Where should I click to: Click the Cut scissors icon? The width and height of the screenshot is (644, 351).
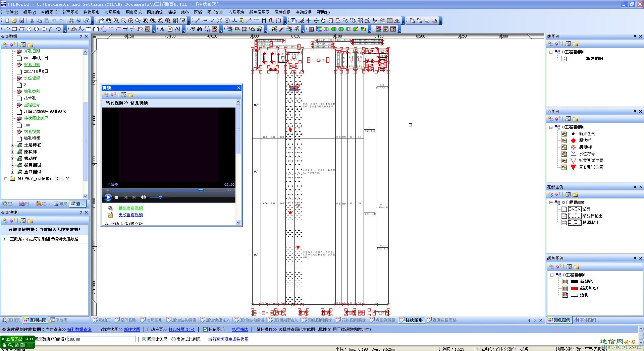coord(32,20)
